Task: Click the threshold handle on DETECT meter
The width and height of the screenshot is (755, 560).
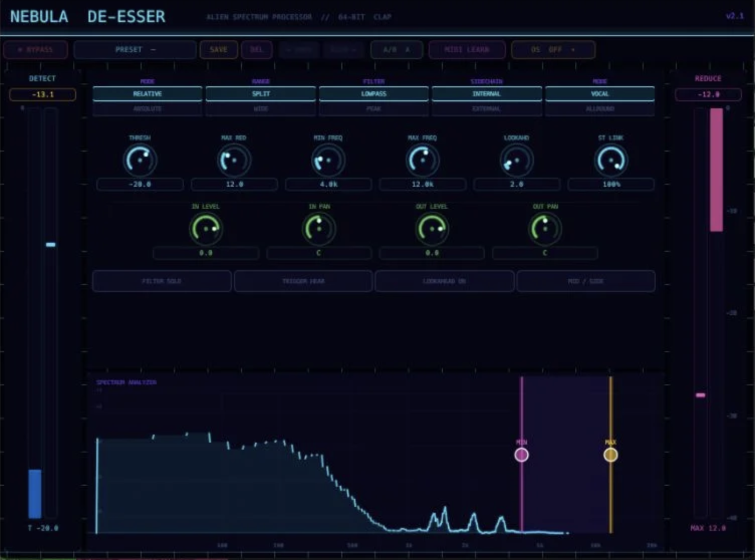Action: (x=51, y=245)
